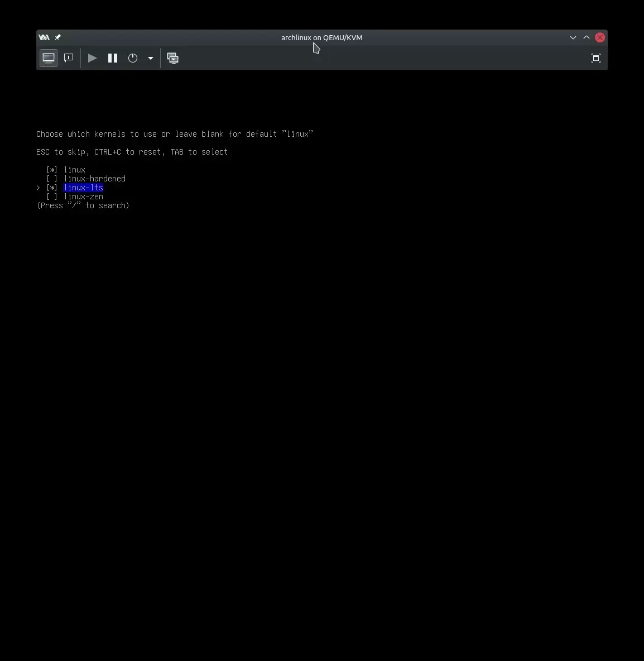Image resolution: width=644 pixels, height=661 pixels.
Task: Click the shut down power icon
Action: 133,58
